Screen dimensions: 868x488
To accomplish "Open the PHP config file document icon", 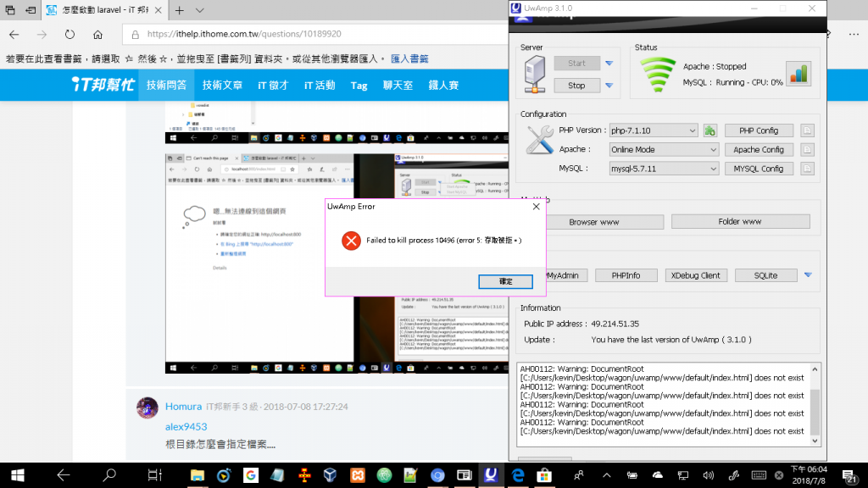I will pyautogui.click(x=807, y=130).
